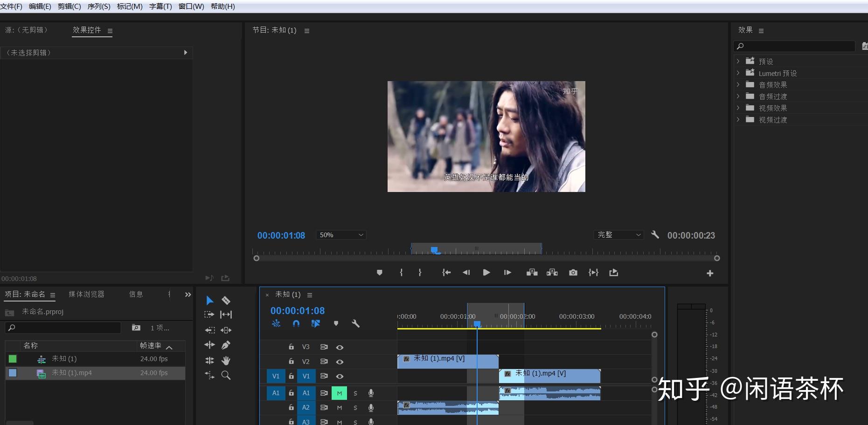The image size is (868, 425).
Task: Select 未知 (1).mp4 clip on V2
Action: 448,362
